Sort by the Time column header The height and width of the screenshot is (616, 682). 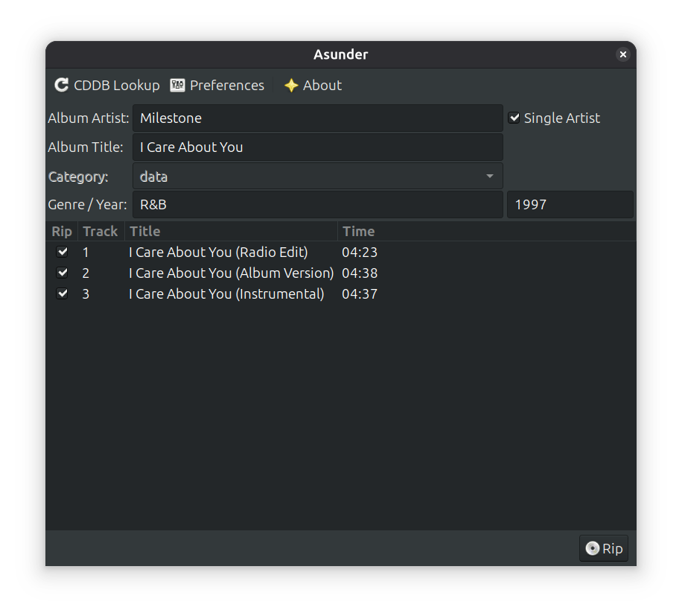[487, 231]
